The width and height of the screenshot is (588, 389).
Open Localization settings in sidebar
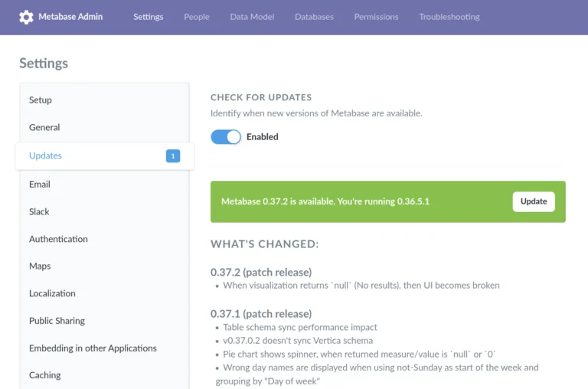(x=104, y=293)
